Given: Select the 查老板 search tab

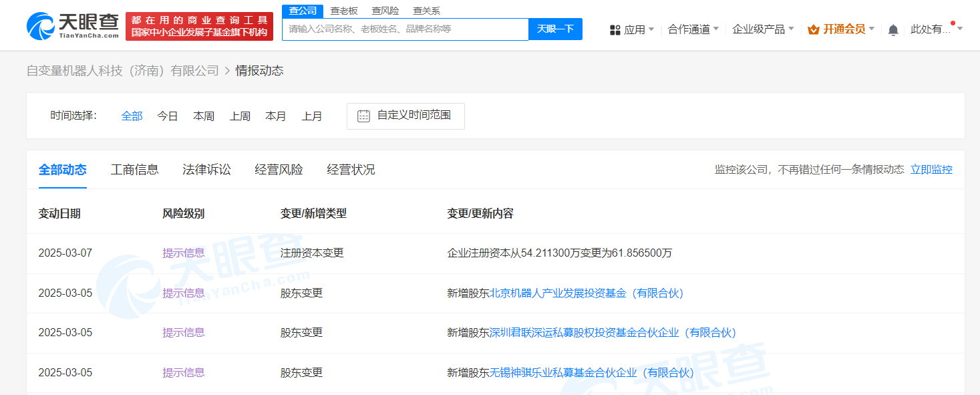Looking at the screenshot, I should coord(344,11).
